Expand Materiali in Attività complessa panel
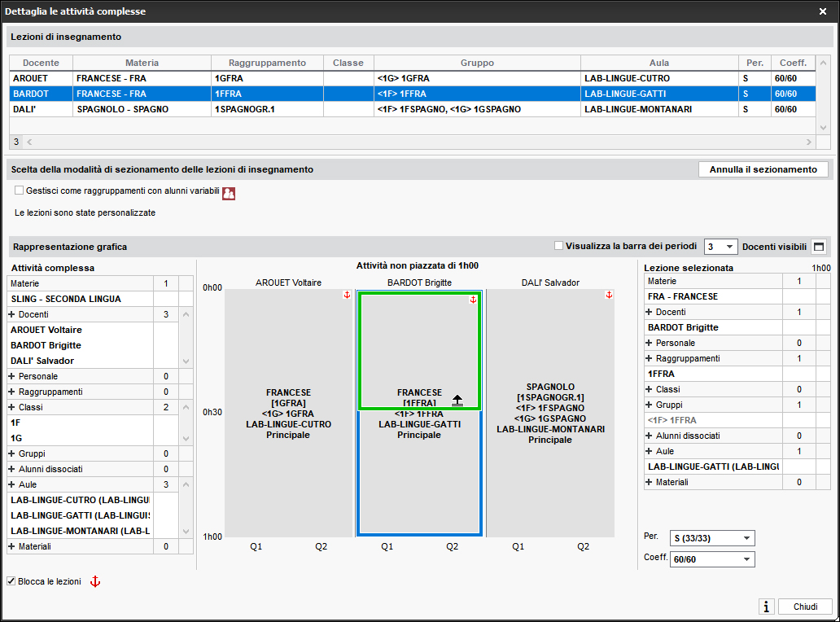The image size is (840, 622). tap(11, 547)
